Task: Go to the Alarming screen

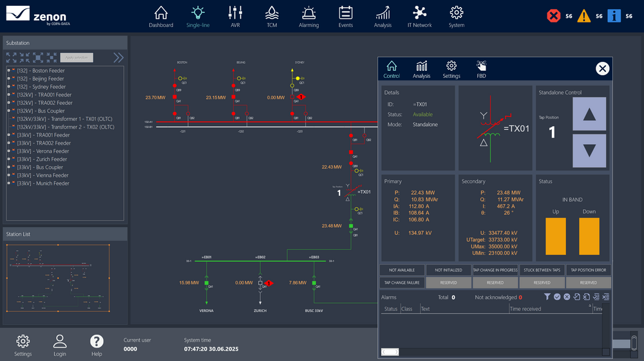Action: coord(308,17)
